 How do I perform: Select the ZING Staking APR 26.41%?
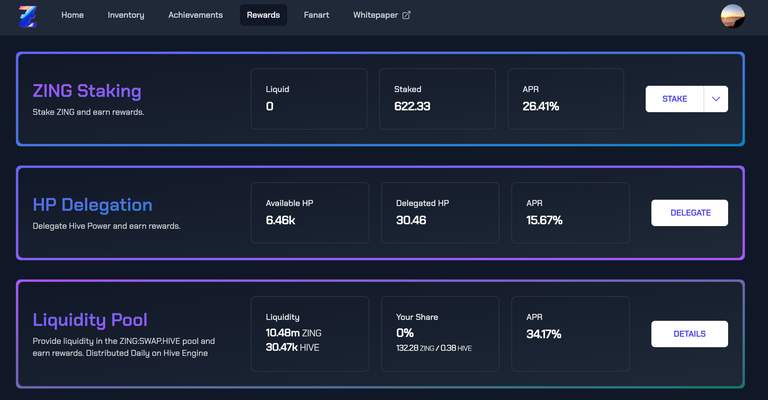tap(541, 106)
